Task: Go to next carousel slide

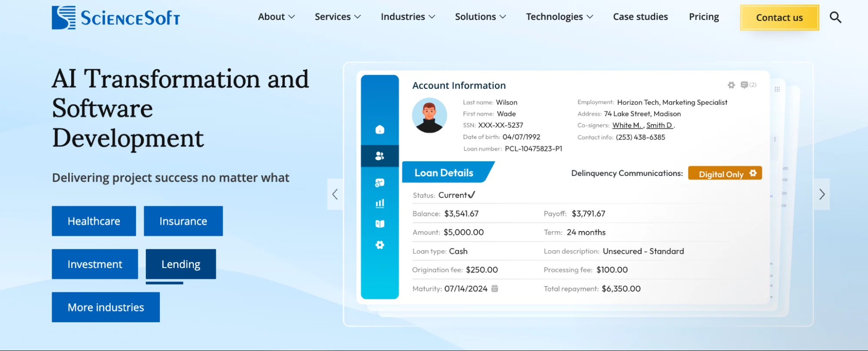Action: click(x=822, y=194)
